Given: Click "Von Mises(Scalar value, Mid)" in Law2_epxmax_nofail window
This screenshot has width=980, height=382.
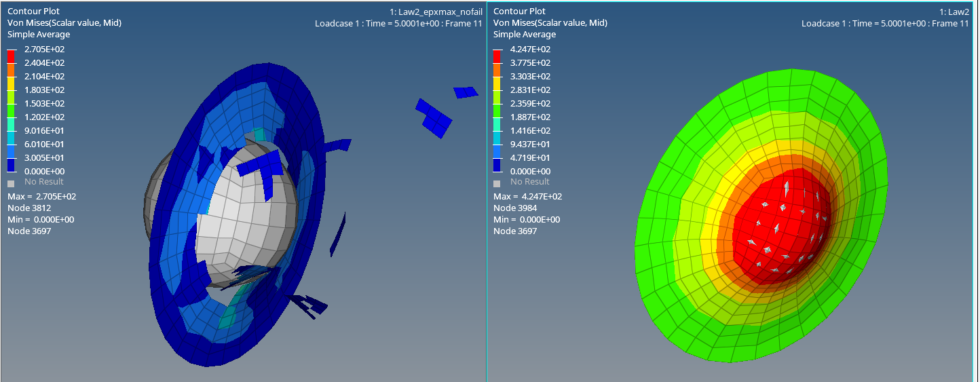Looking at the screenshot, I should (x=64, y=22).
